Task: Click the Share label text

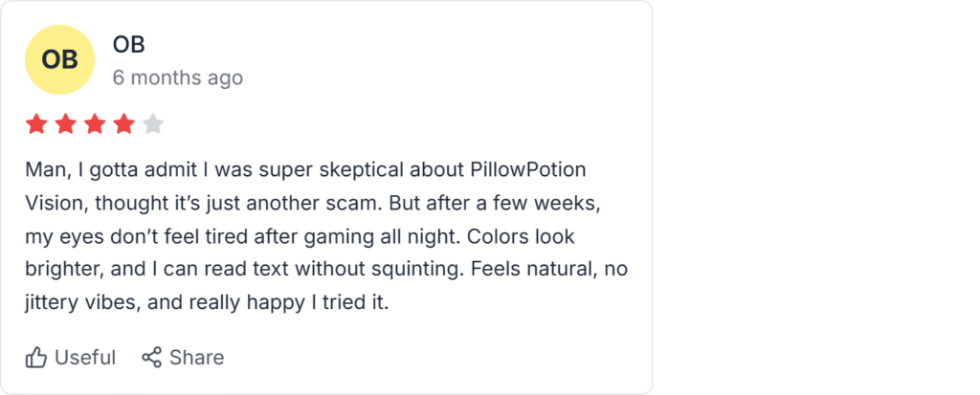Action: [x=197, y=358]
